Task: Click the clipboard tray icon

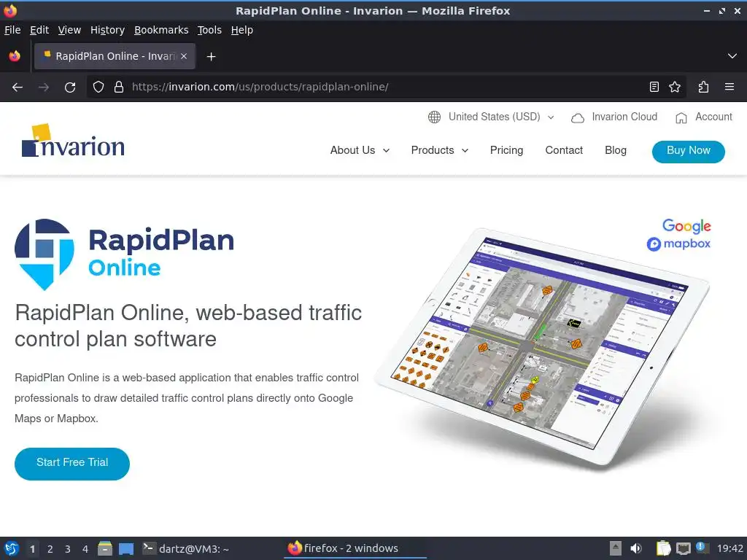Action: [663, 548]
